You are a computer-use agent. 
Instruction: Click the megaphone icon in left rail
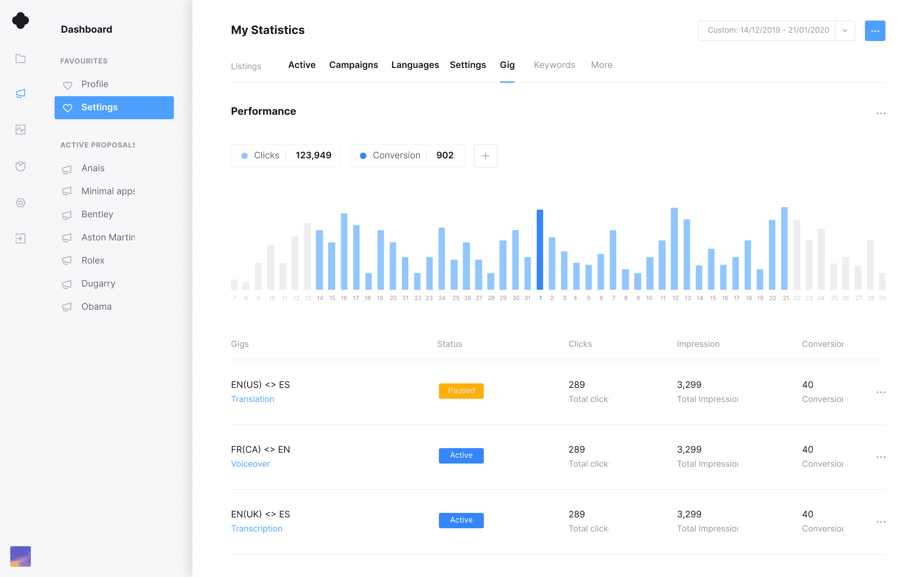[21, 94]
